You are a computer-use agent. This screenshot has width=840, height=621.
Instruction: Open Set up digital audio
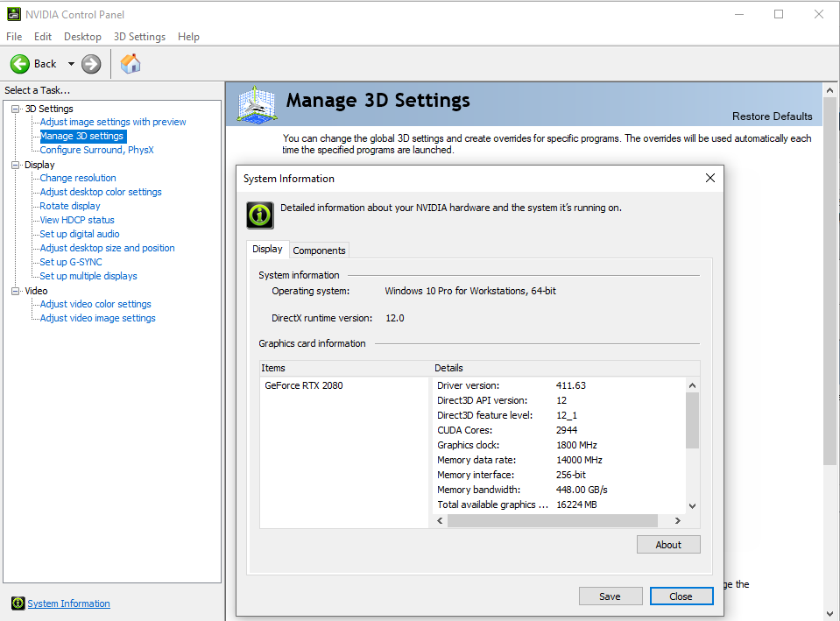click(x=80, y=234)
